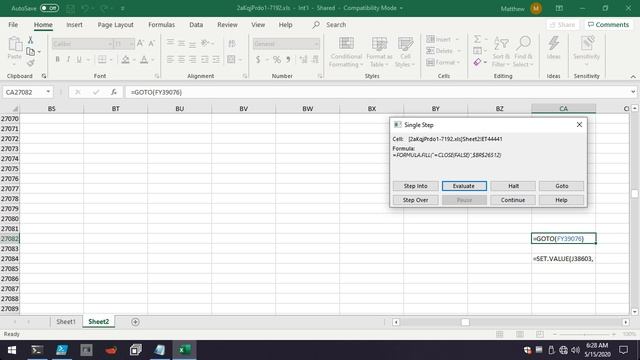Click the Percent Style icon
This screenshot has height=360, width=640.
click(x=277, y=60)
